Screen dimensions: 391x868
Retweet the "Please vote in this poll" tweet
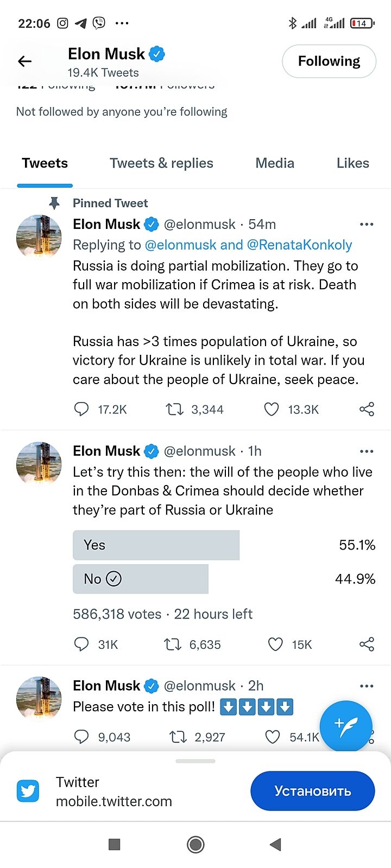click(x=178, y=737)
